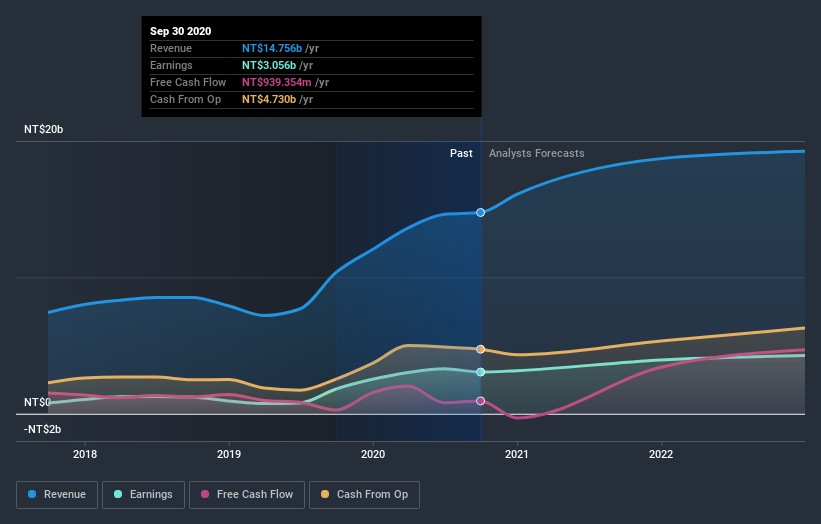Click the Earnings row label in tooltip
Image resolution: width=821 pixels, height=524 pixels.
171,65
